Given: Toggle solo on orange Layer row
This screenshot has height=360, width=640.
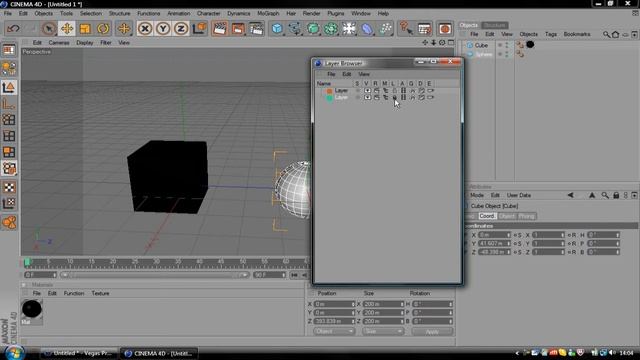Looking at the screenshot, I should (358, 91).
